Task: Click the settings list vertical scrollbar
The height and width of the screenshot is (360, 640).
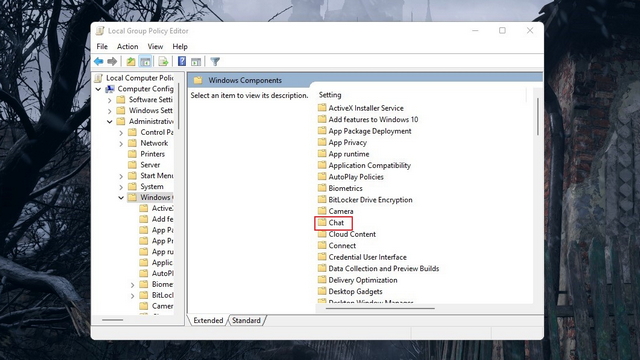Action: click(x=538, y=116)
